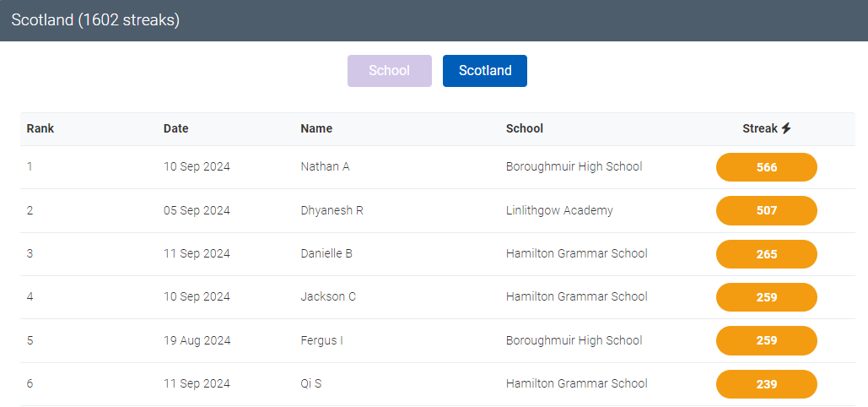The width and height of the screenshot is (868, 407).
Task: Switch to the School leaderboard tab
Action: pyautogui.click(x=389, y=71)
